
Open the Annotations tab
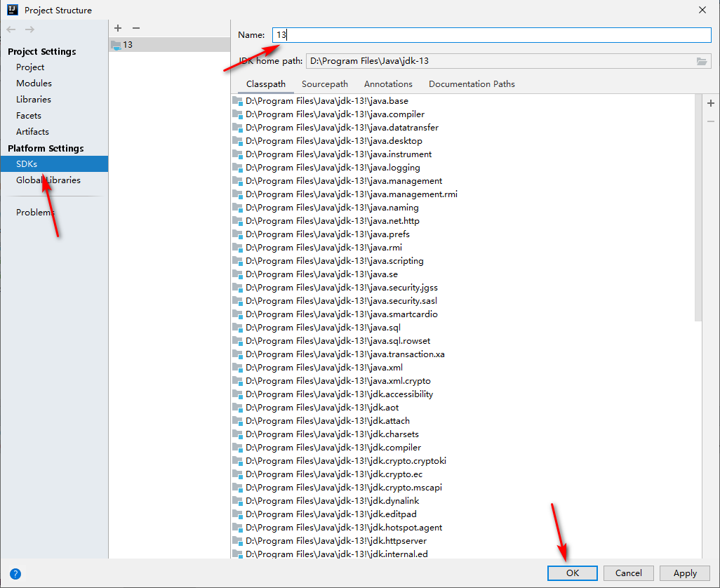pos(388,83)
